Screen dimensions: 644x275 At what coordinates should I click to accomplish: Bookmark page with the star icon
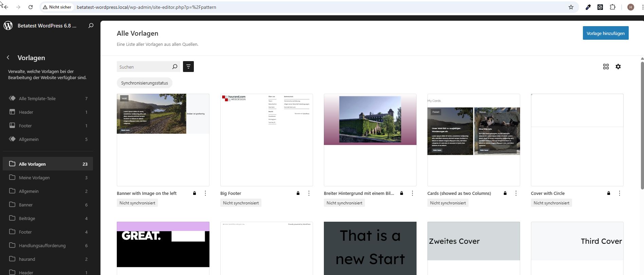pyautogui.click(x=571, y=7)
